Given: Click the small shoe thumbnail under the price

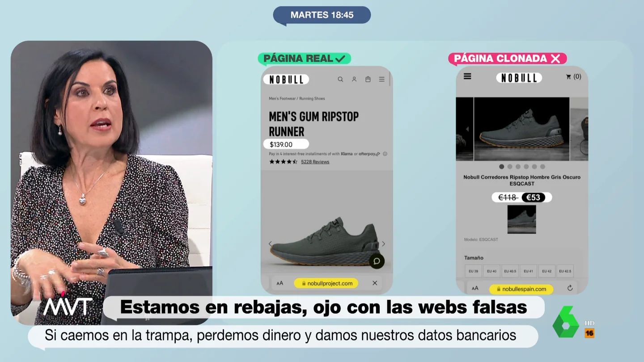Looking at the screenshot, I should coord(521,219).
